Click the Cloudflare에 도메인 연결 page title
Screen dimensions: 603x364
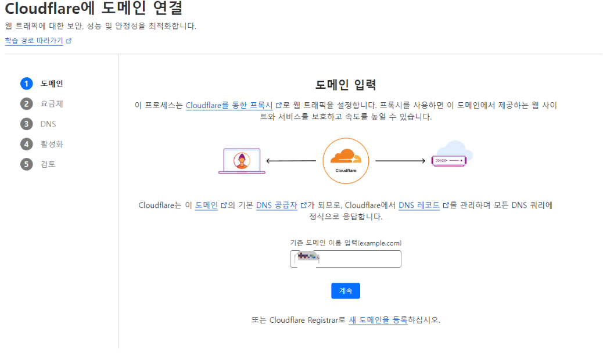(x=94, y=8)
